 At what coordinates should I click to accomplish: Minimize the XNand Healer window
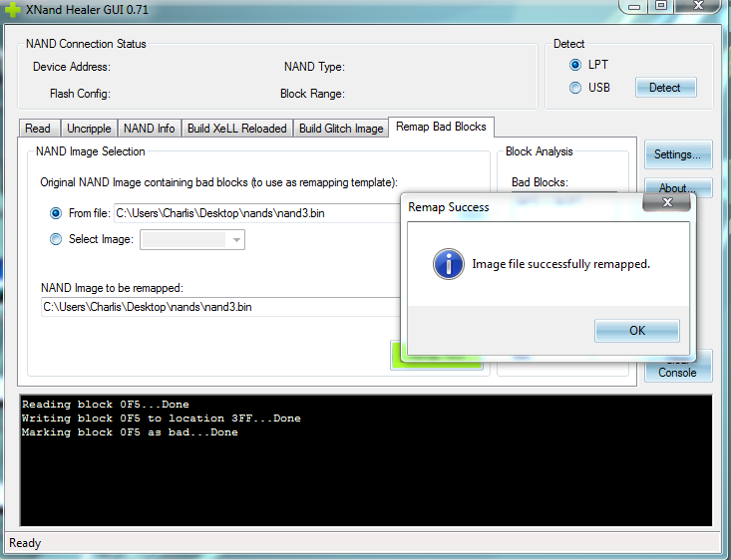point(633,7)
